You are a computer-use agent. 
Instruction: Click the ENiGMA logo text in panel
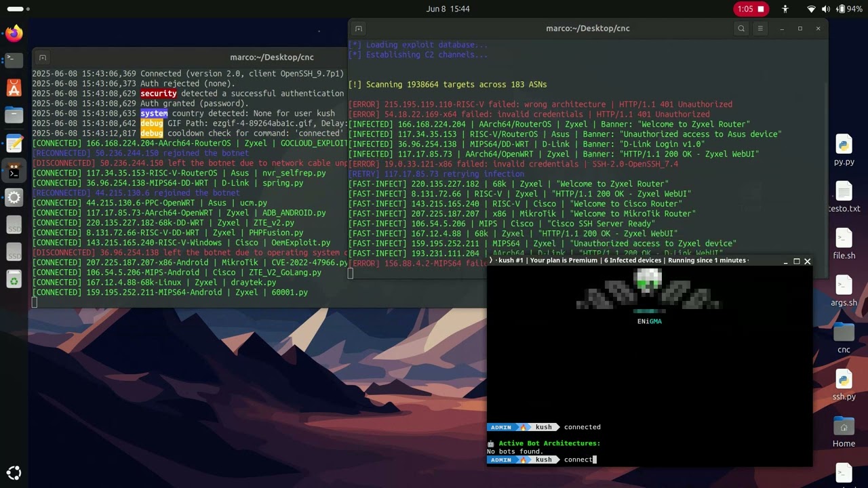[649, 321]
